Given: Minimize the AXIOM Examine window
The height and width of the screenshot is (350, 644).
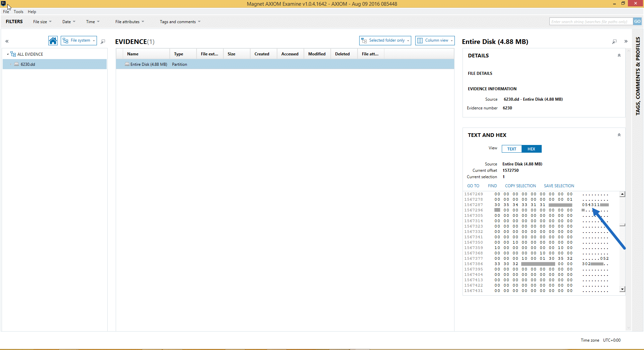Looking at the screenshot, I should pyautogui.click(x=614, y=4).
